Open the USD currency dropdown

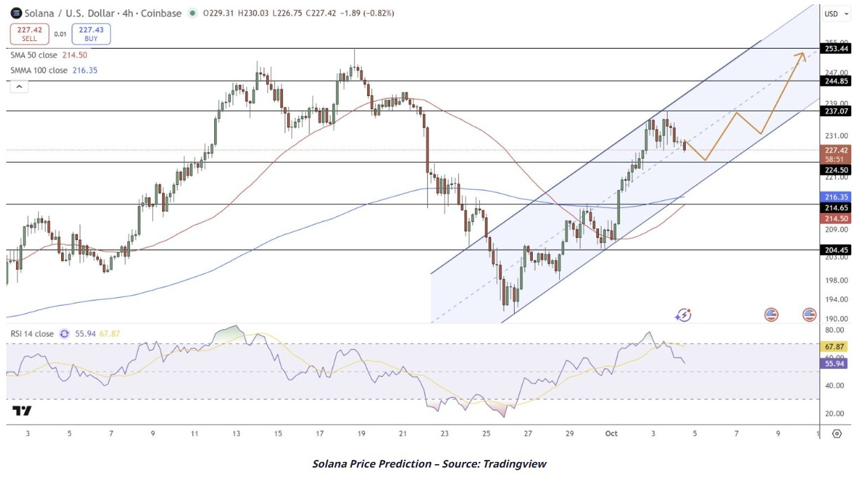(x=836, y=13)
